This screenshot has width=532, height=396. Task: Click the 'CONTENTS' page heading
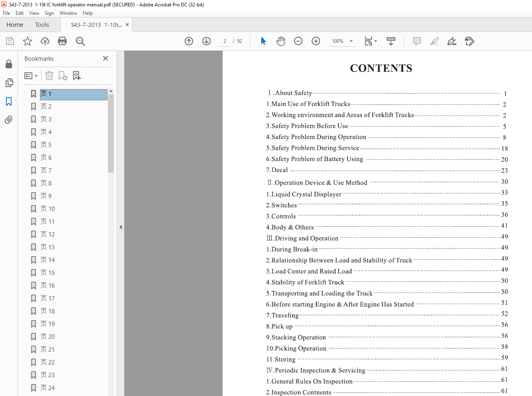tap(381, 68)
